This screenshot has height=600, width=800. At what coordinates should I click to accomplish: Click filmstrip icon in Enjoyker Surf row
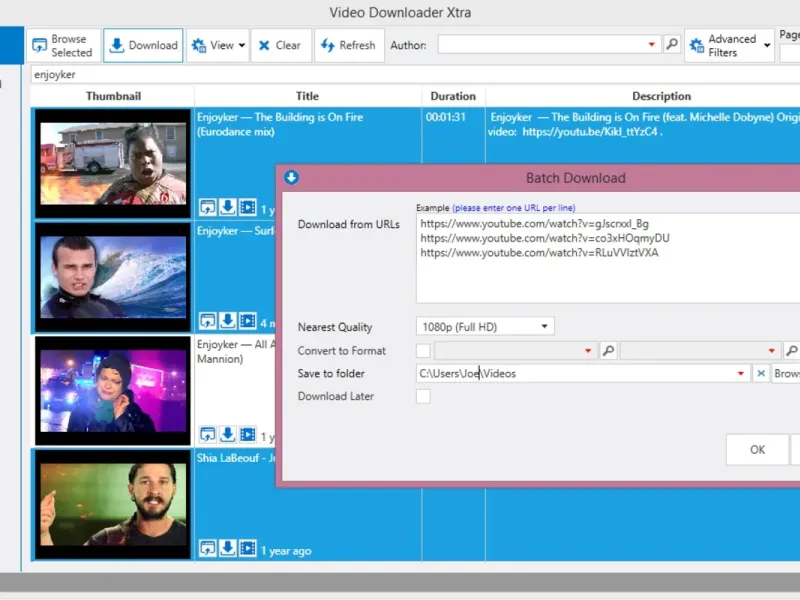[248, 321]
